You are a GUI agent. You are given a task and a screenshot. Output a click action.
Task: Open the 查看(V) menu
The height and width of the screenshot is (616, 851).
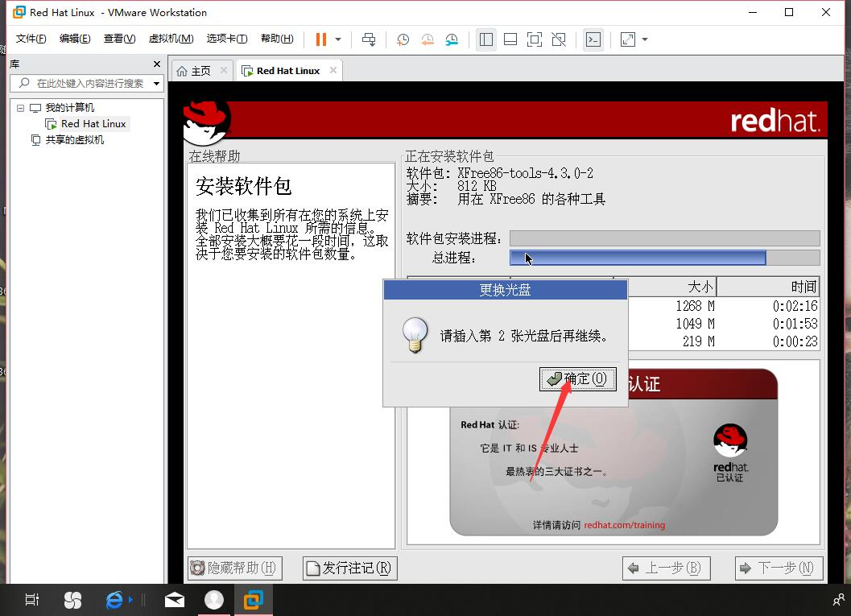(x=119, y=39)
